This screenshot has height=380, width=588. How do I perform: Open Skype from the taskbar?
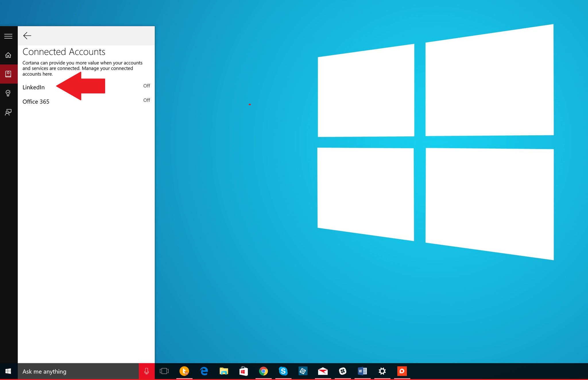coord(283,371)
